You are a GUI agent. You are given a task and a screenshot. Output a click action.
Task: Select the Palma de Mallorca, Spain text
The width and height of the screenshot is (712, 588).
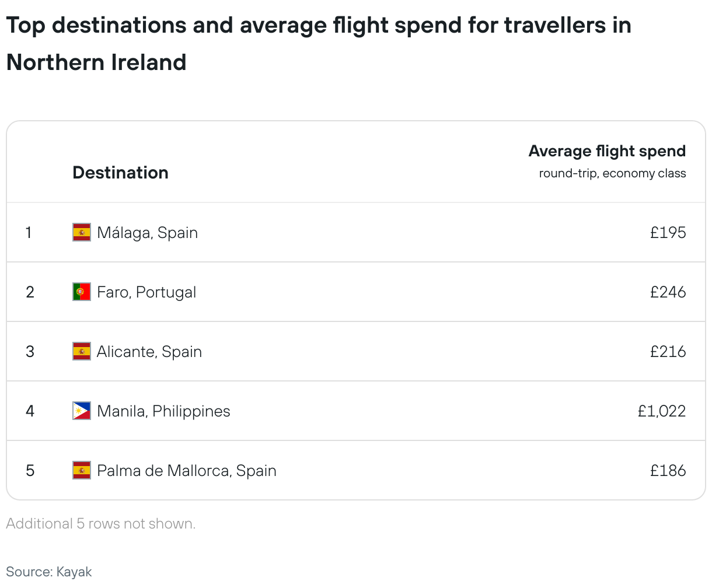[187, 471]
